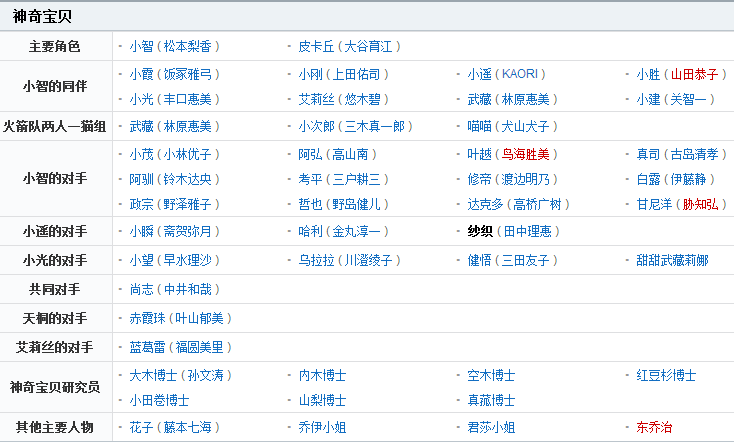
Task: Open the 小茂 rival link
Action: pyautogui.click(x=141, y=155)
